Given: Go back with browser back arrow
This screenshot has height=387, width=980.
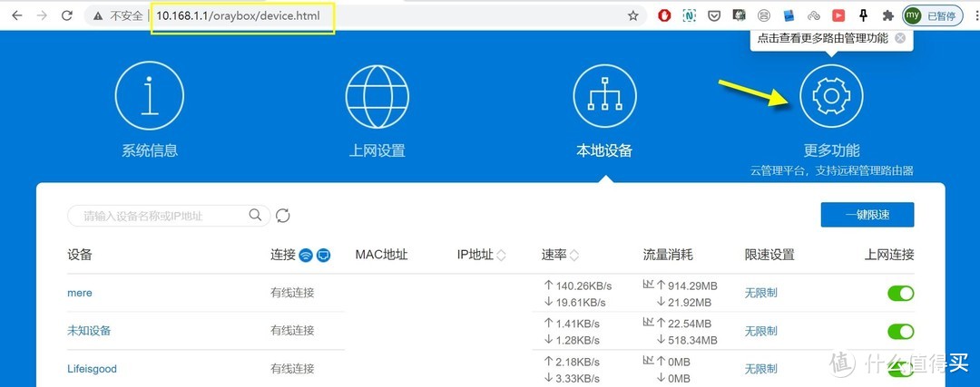Looking at the screenshot, I should 17,15.
